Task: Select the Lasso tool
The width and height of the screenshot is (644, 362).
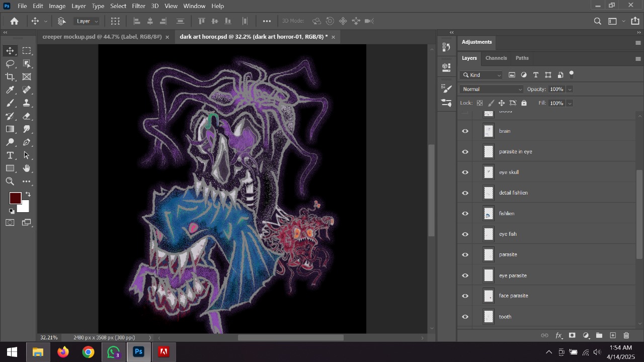Action: click(10, 64)
